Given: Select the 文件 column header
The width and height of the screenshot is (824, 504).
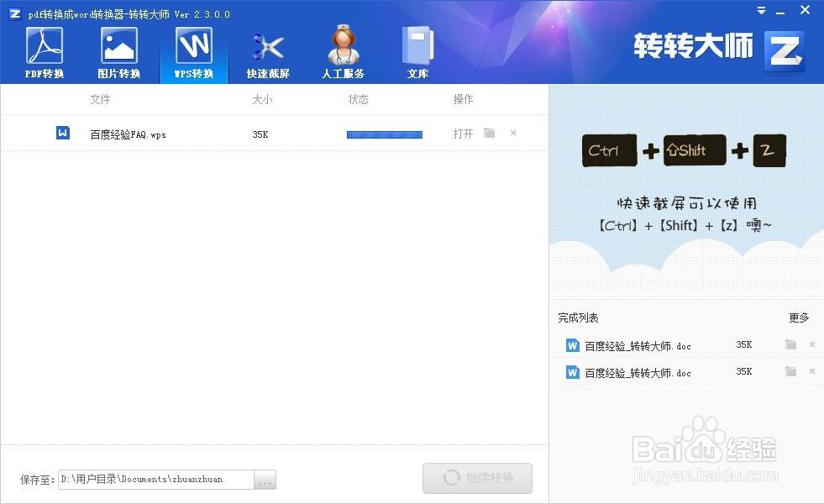Looking at the screenshot, I should pos(102,99).
